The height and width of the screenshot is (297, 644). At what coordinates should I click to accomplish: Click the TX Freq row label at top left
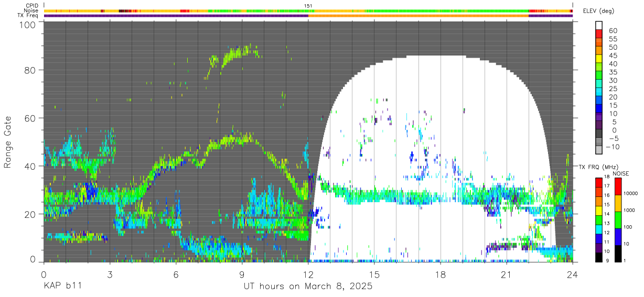28,15
